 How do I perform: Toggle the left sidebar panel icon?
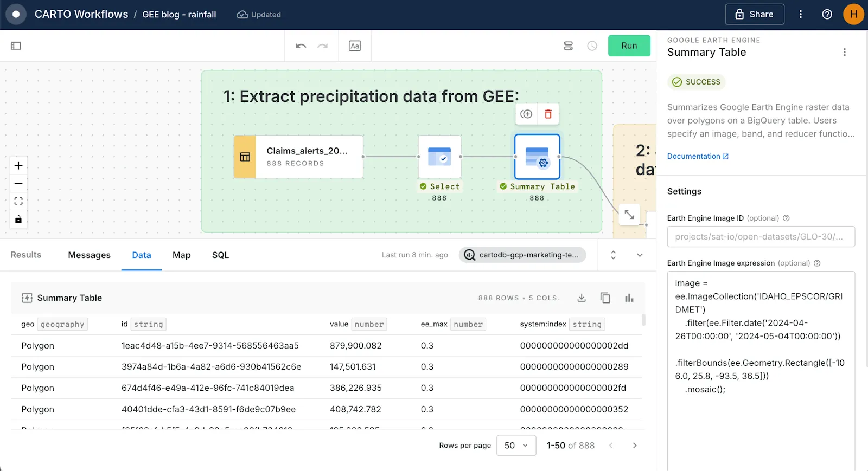pyautogui.click(x=16, y=46)
